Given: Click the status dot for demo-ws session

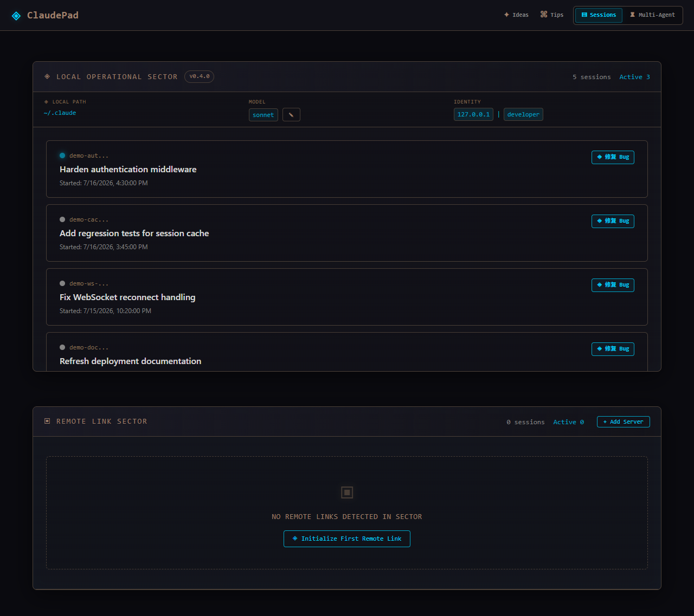Looking at the screenshot, I should pyautogui.click(x=62, y=283).
